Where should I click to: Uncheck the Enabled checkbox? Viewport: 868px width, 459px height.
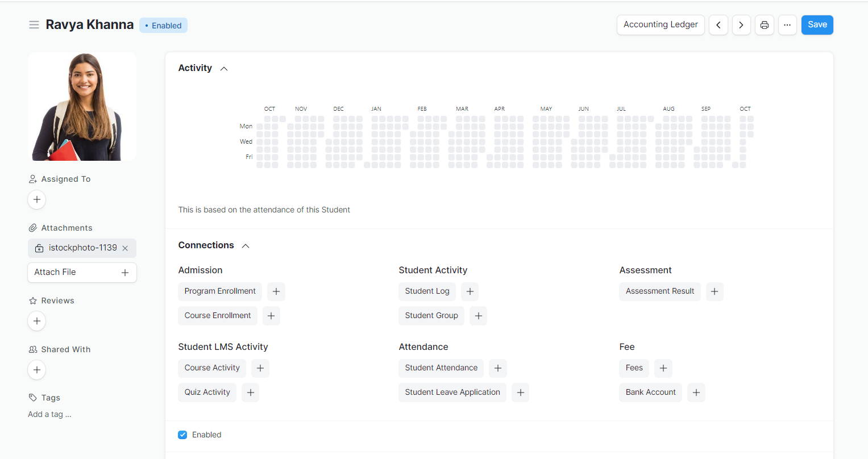(x=182, y=435)
